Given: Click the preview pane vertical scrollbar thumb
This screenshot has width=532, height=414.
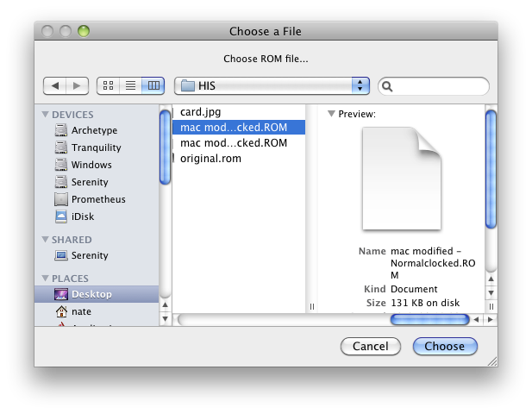Looking at the screenshot, I should click(x=491, y=169).
